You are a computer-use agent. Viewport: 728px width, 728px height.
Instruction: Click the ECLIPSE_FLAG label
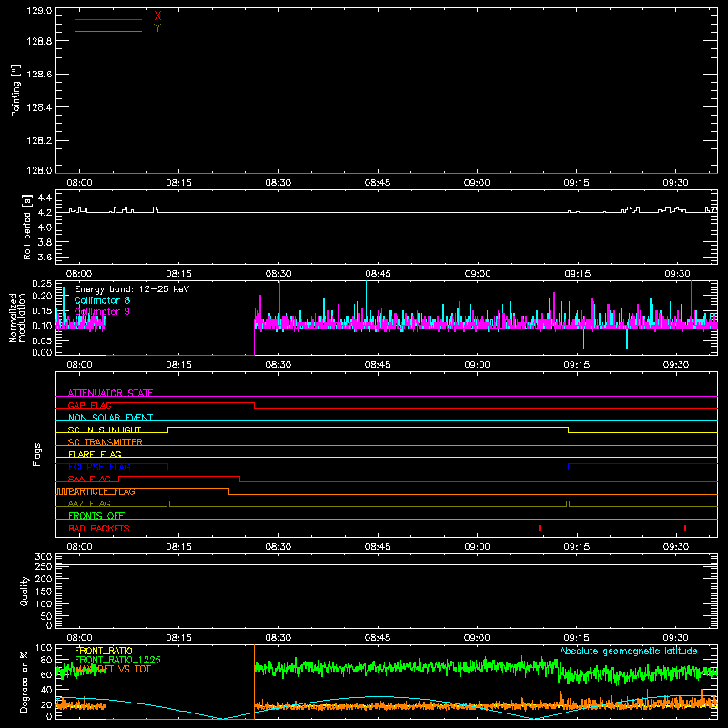pos(99,467)
